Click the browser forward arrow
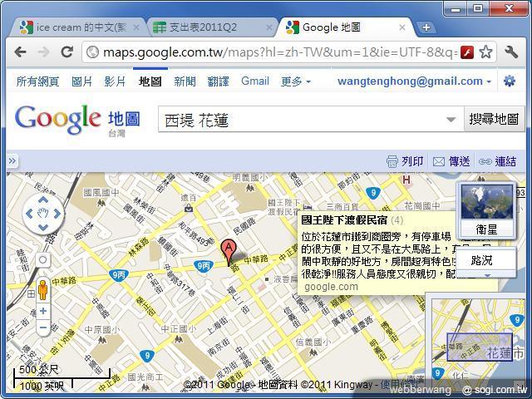Screen dimensions: 532x399 click(x=43, y=52)
